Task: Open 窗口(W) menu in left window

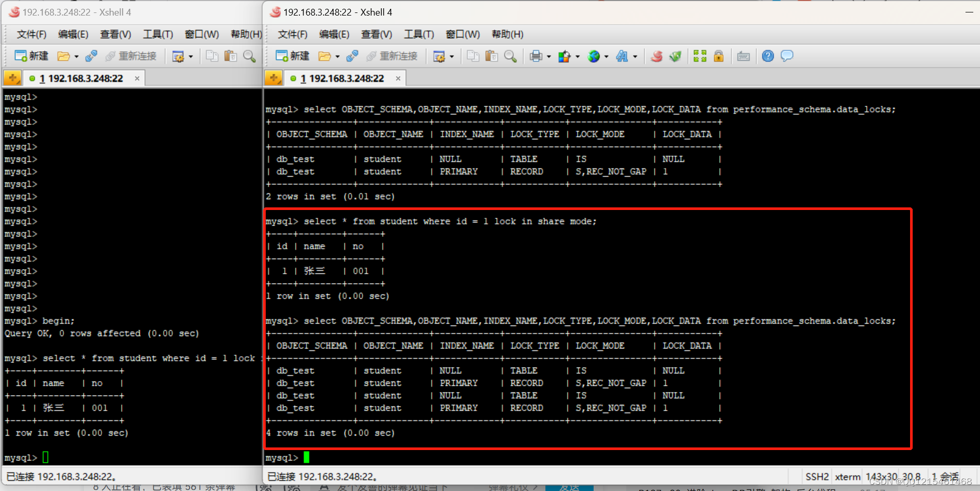Action: coord(202,34)
